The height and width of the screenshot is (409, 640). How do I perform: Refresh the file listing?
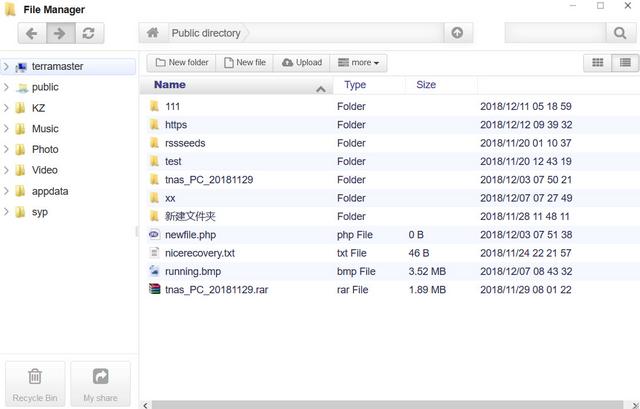(89, 33)
